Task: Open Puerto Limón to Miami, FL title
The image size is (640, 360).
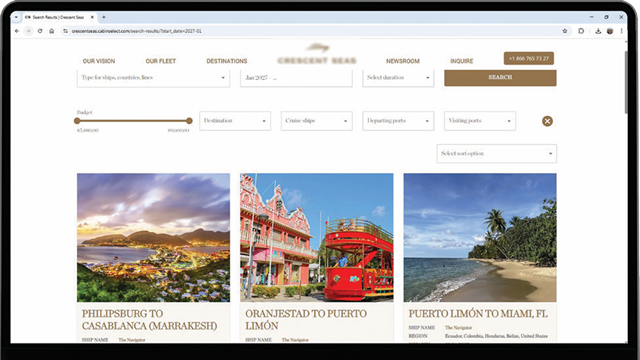Action: 478,313
